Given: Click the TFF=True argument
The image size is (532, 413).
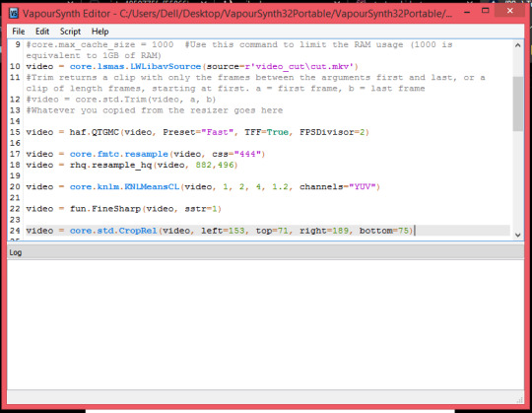Looking at the screenshot, I should pos(266,132).
